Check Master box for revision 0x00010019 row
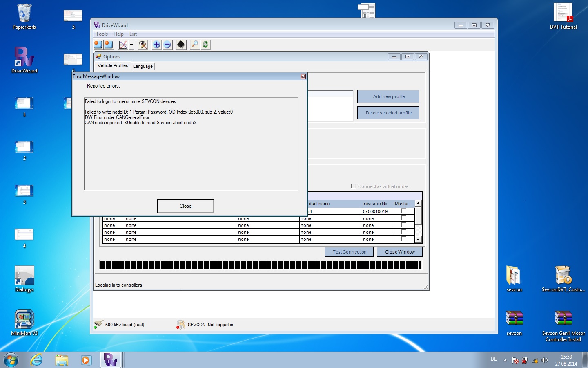Image resolution: width=588 pixels, height=368 pixels. (x=403, y=211)
